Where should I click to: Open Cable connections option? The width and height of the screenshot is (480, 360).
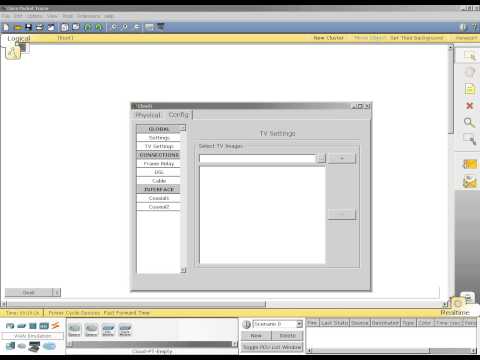pyautogui.click(x=159, y=181)
